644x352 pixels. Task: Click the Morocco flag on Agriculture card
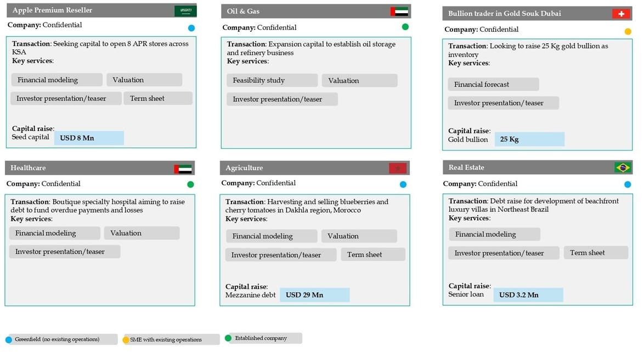pyautogui.click(x=398, y=168)
